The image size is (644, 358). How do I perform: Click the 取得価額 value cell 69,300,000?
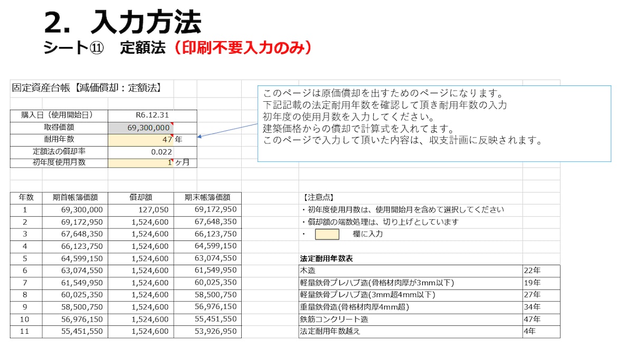141,128
